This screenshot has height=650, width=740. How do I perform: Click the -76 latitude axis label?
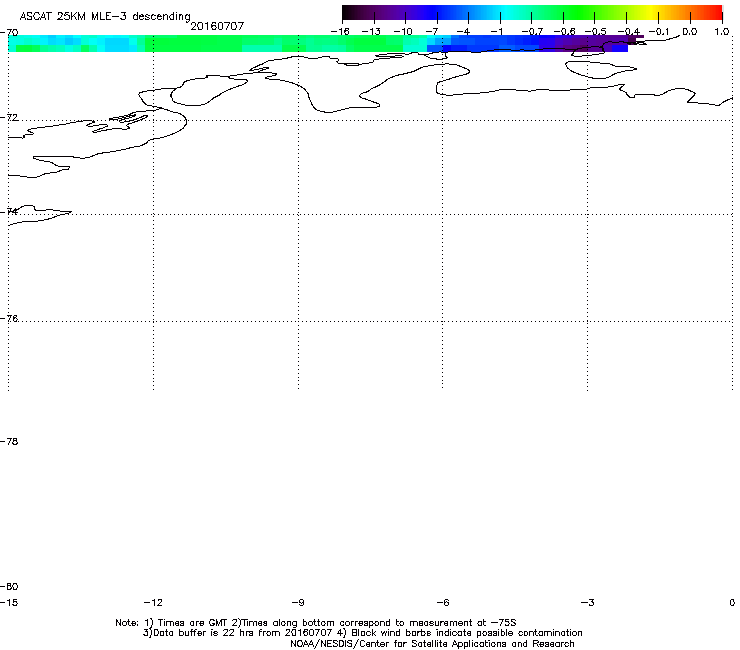pyautogui.click(x=9, y=319)
